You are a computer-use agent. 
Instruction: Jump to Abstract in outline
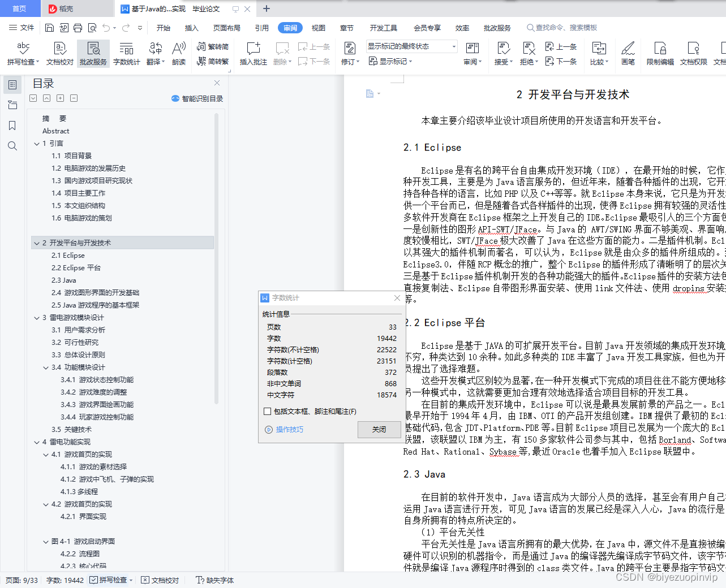tap(55, 131)
